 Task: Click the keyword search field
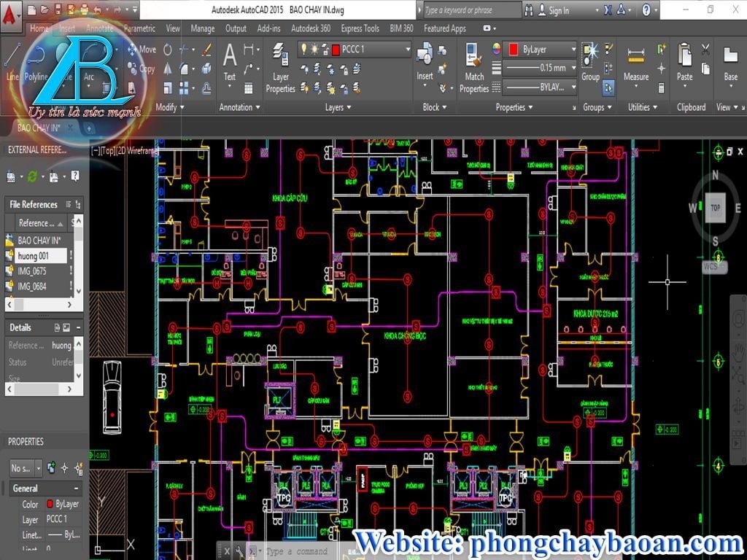tap(471, 10)
